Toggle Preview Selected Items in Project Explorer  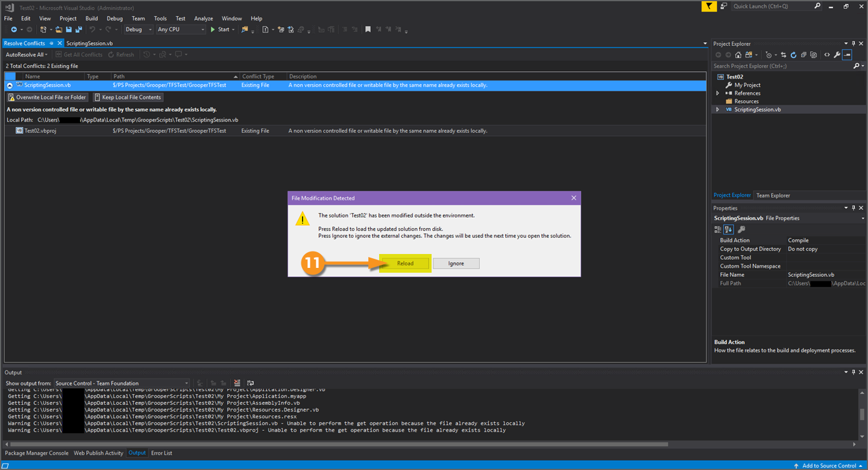(x=847, y=55)
